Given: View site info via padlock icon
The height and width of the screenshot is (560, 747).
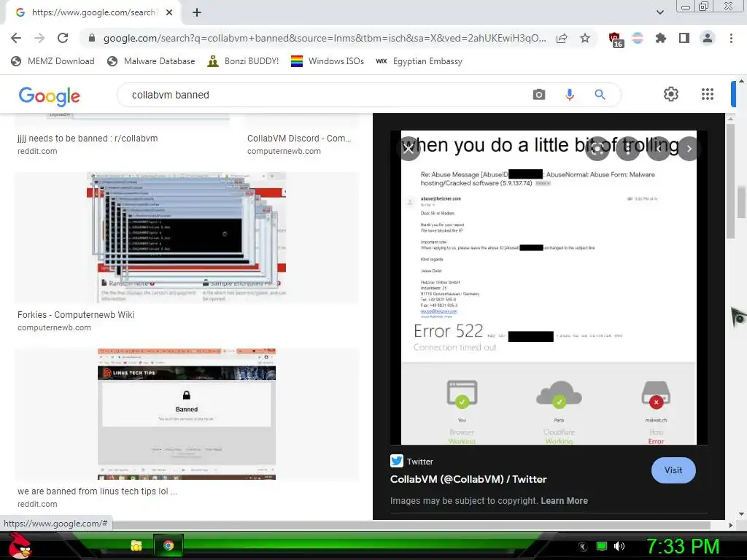Looking at the screenshot, I should coord(92,38).
